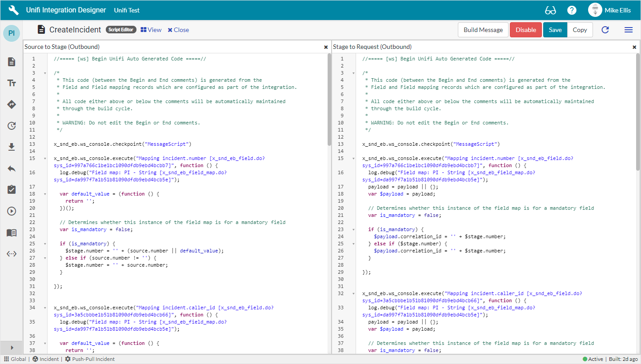Viewport: 641px width, 364px height.
Task: Expand the left sidebar with bottom arrow
Action: pyautogui.click(x=12, y=348)
